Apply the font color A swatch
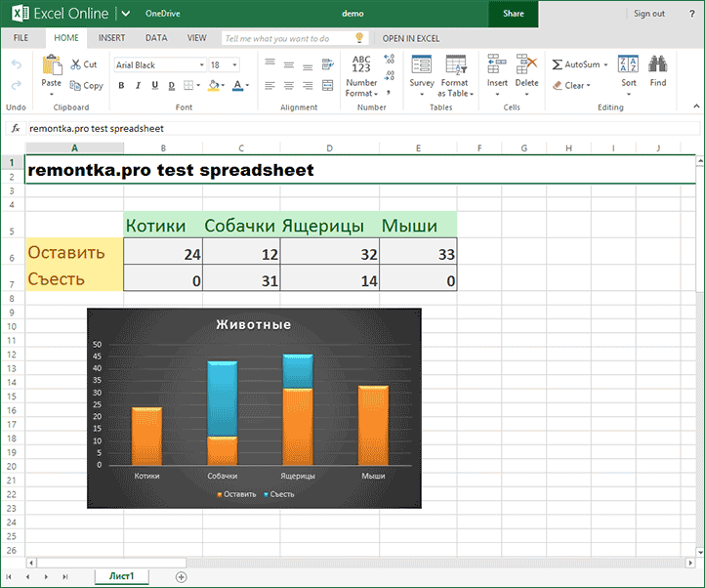This screenshot has height=588, width=705. 237,85
